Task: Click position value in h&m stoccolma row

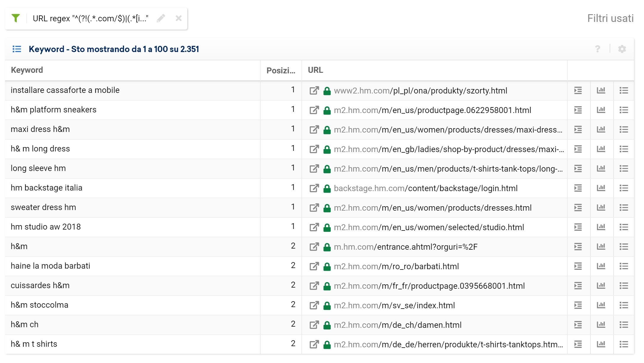Action: 293,305
